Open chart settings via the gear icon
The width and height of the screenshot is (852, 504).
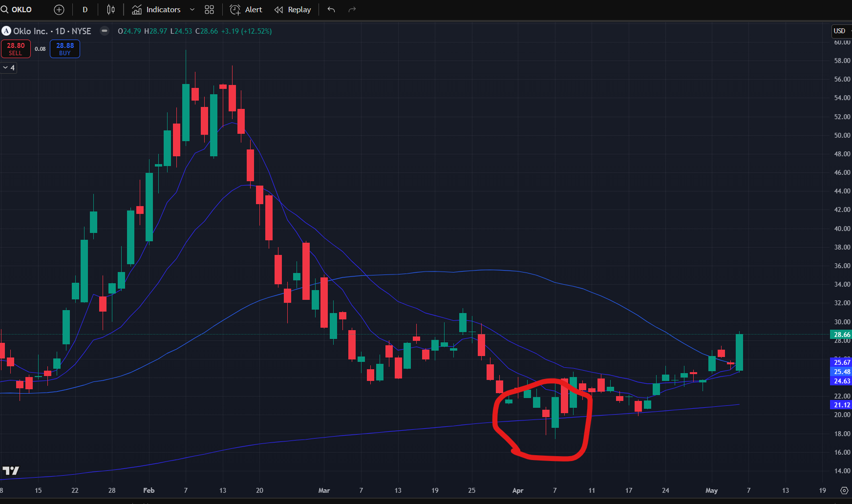click(845, 490)
